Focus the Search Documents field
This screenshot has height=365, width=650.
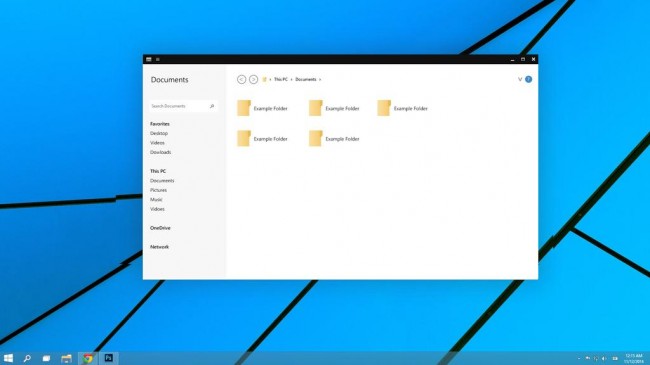tap(183, 106)
